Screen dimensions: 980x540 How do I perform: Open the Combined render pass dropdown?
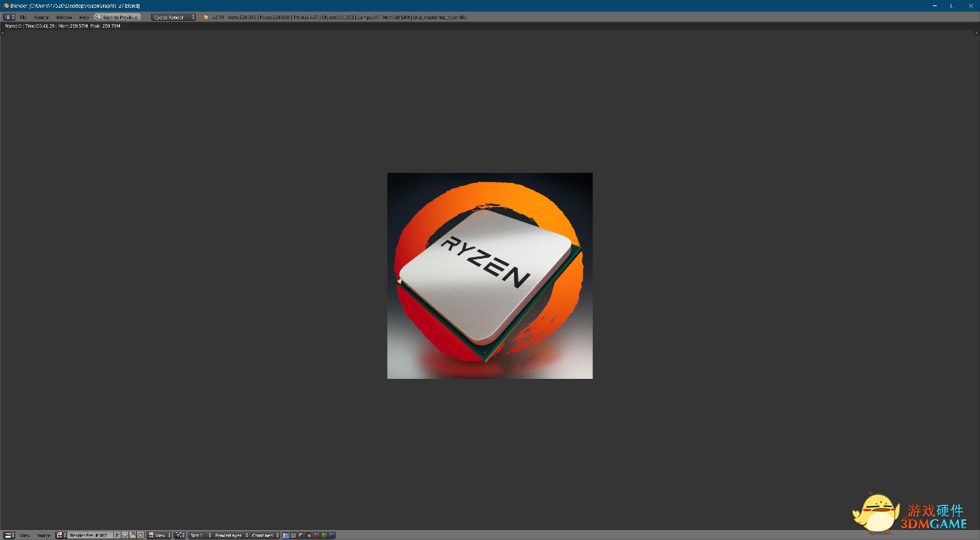(265, 535)
